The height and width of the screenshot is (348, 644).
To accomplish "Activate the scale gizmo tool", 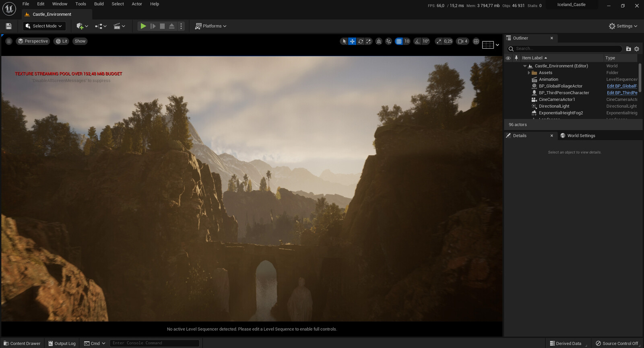I will pos(369,41).
